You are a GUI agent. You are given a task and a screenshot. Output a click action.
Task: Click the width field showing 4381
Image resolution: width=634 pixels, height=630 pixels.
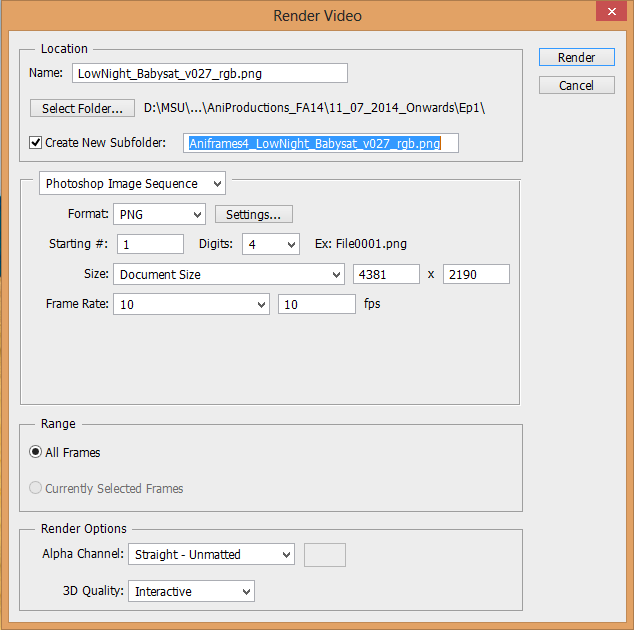click(x=386, y=275)
